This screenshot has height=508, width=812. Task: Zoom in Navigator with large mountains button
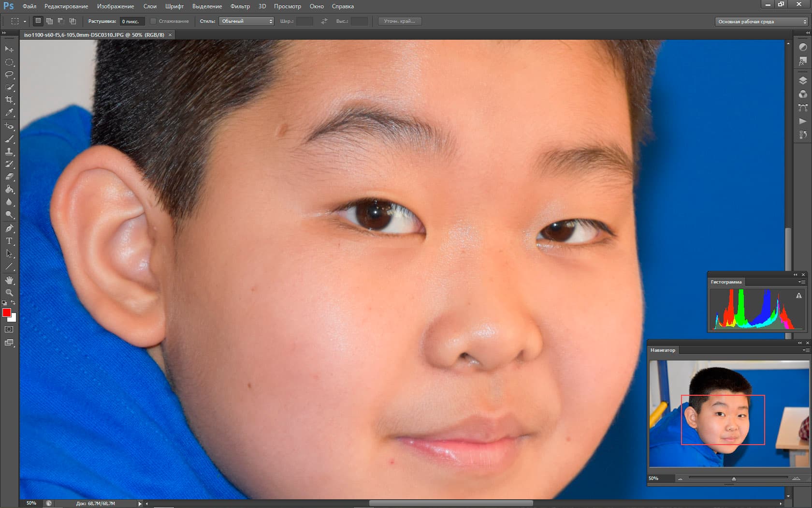point(796,478)
